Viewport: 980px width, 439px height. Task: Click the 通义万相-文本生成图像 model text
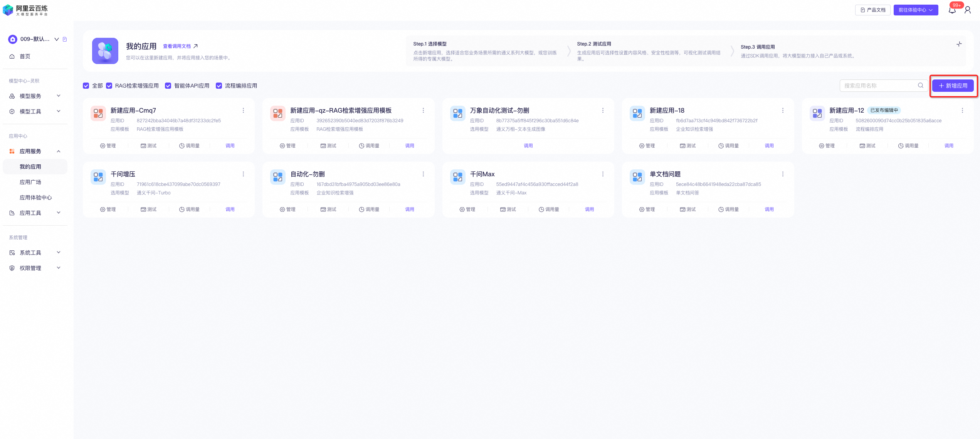521,129
